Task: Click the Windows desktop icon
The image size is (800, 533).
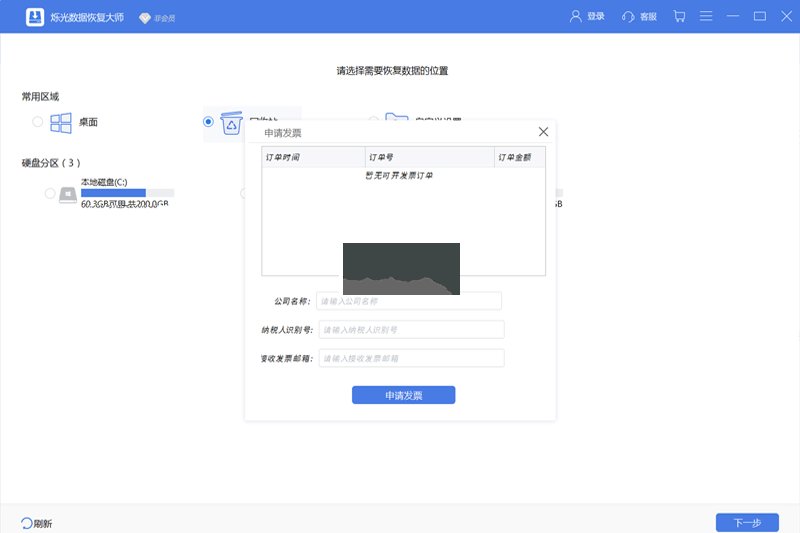Action: point(61,122)
